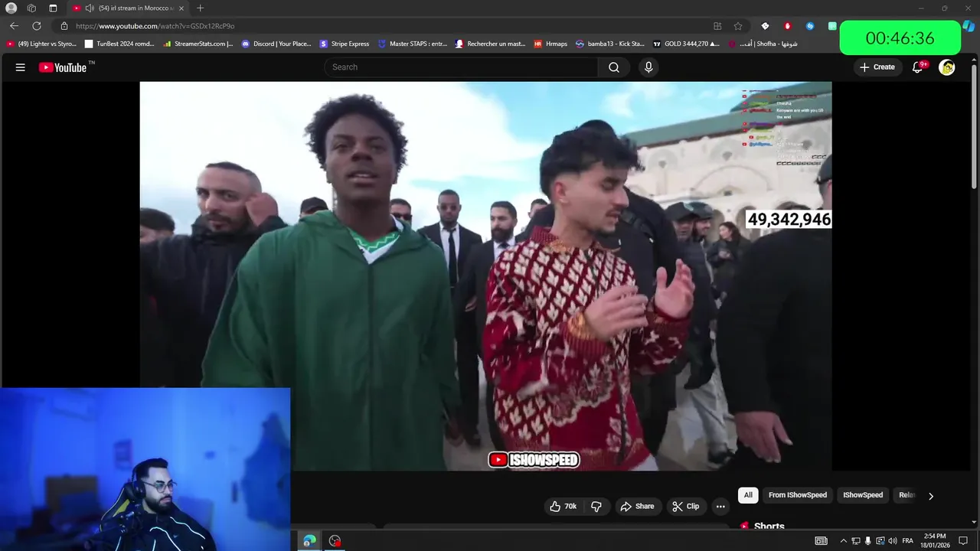Open the volume control in system tray
This screenshot has width=980, height=551.
(x=893, y=541)
